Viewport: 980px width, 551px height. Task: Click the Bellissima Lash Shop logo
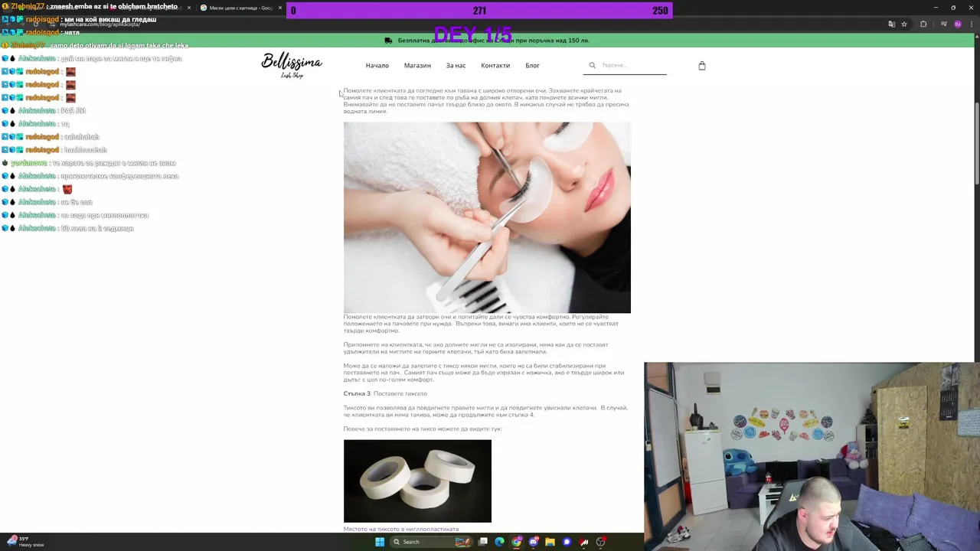point(292,65)
